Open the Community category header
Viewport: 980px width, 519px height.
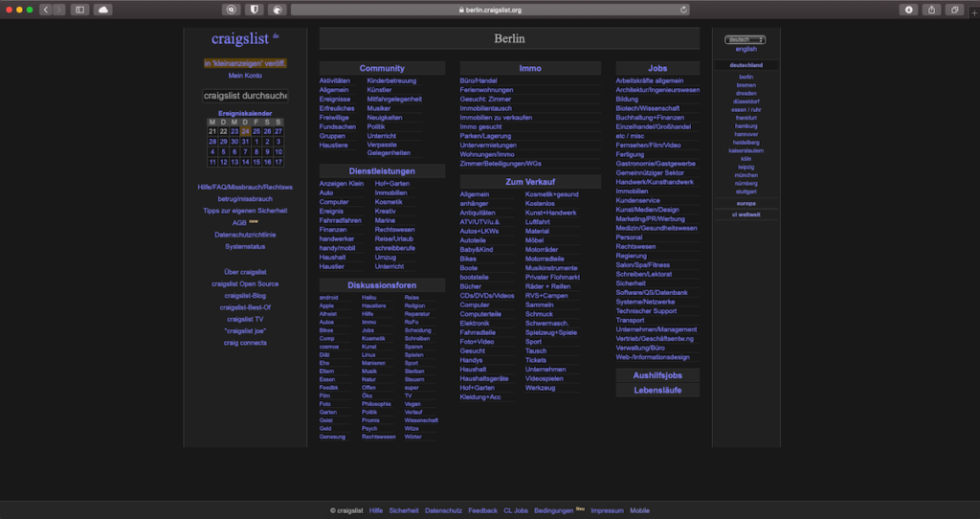(382, 68)
